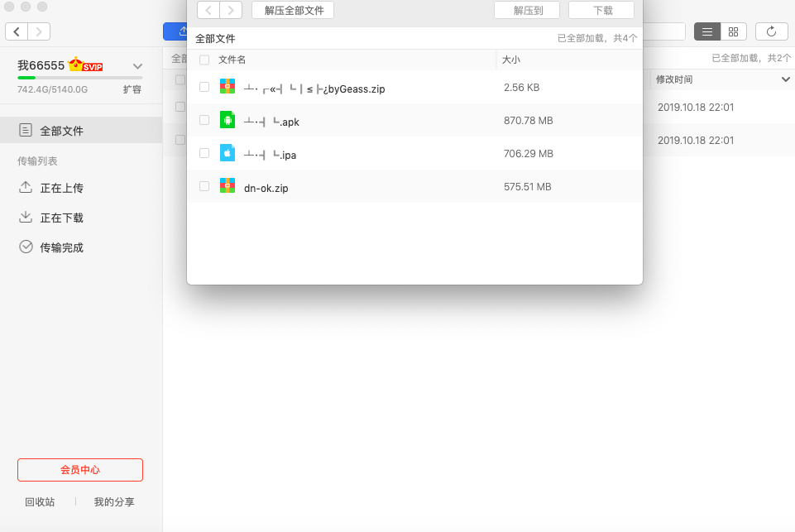Click the refresh icon button
The height and width of the screenshot is (532, 795).
coord(771,31)
